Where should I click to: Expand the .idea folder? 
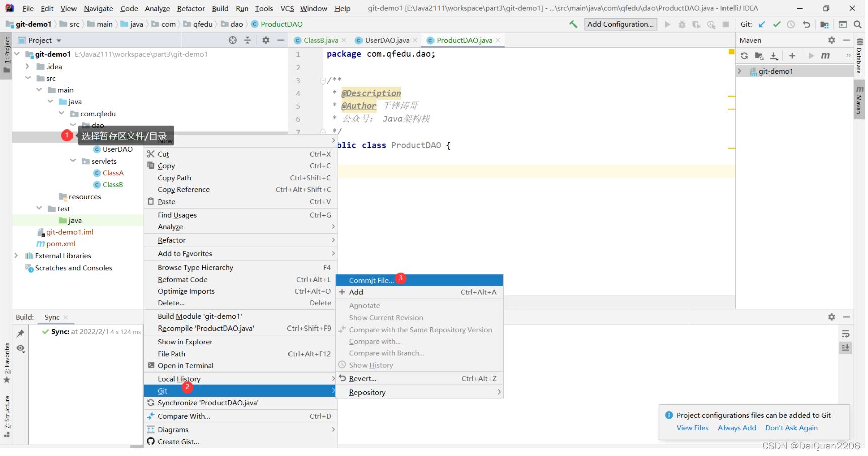tap(27, 67)
